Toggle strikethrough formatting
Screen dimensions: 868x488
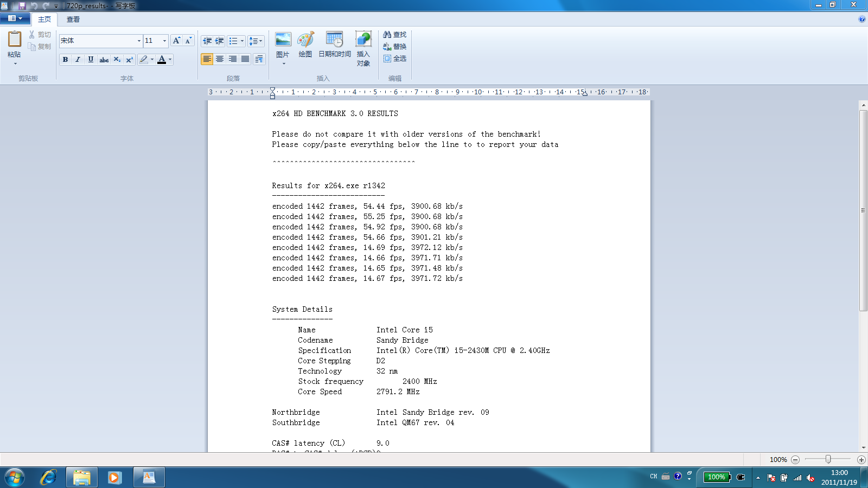pos(104,60)
